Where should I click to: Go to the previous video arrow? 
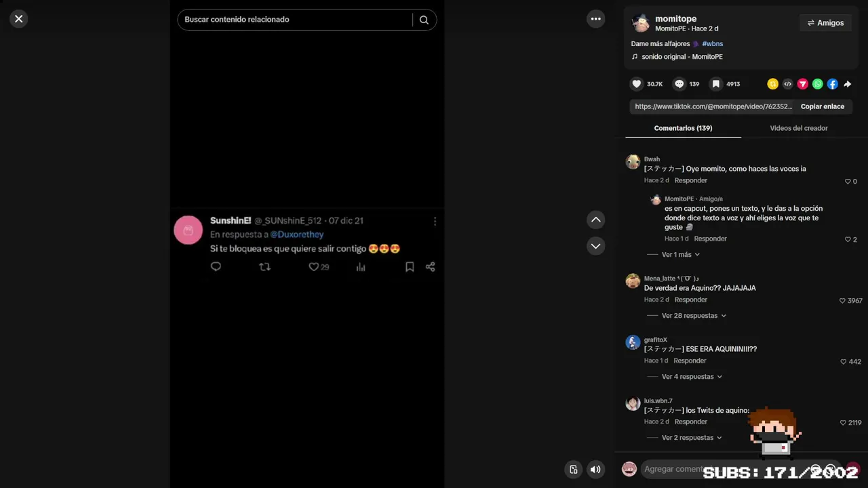click(x=595, y=220)
